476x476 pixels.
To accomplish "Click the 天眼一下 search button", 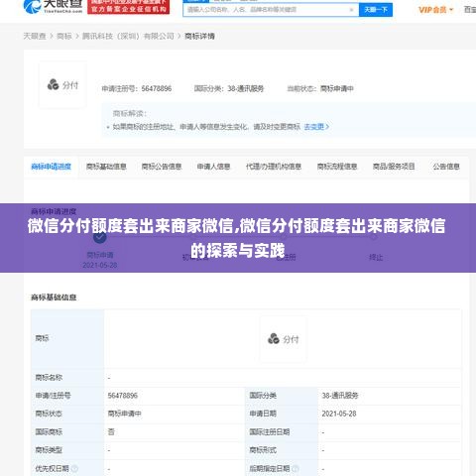I will click(x=376, y=10).
